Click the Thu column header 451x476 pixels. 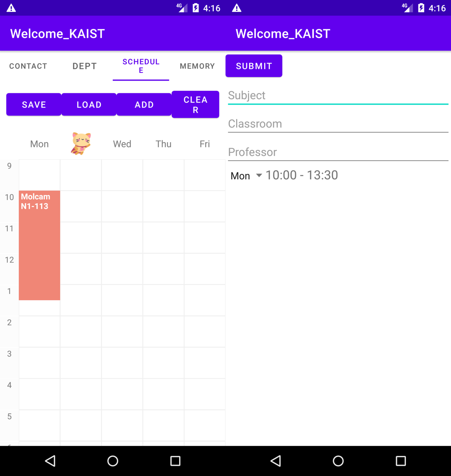pyautogui.click(x=163, y=144)
